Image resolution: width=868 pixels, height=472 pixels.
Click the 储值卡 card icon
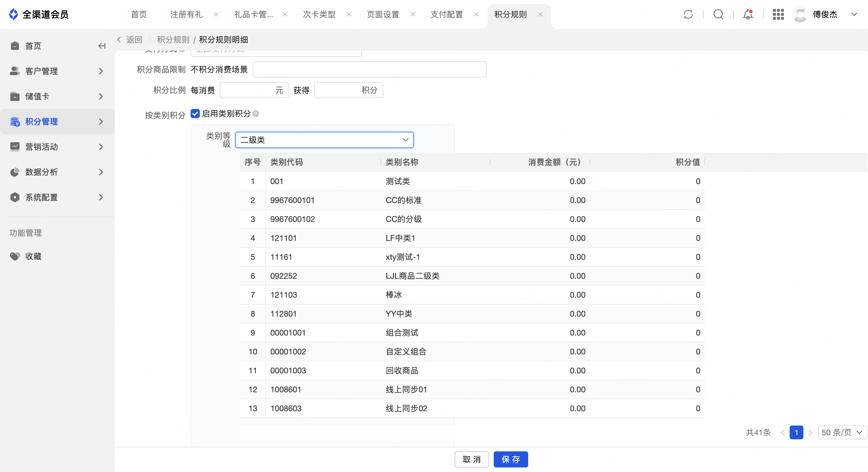pyautogui.click(x=15, y=96)
